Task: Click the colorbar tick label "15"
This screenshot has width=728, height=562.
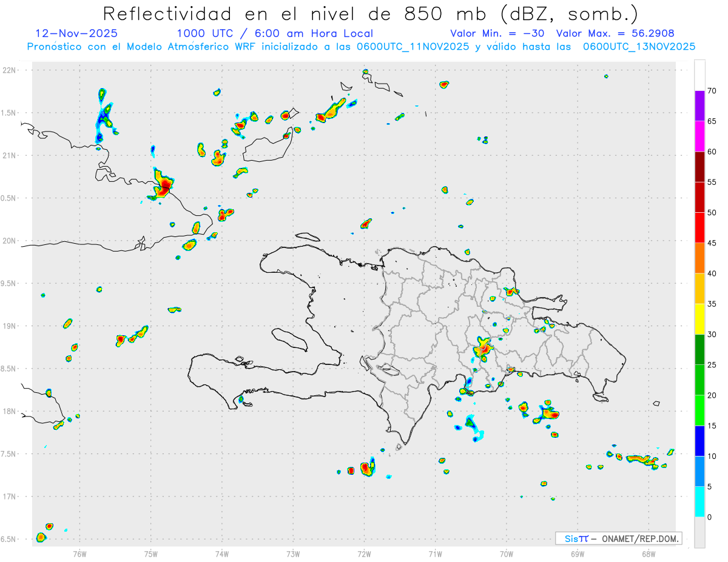Action: click(x=712, y=426)
